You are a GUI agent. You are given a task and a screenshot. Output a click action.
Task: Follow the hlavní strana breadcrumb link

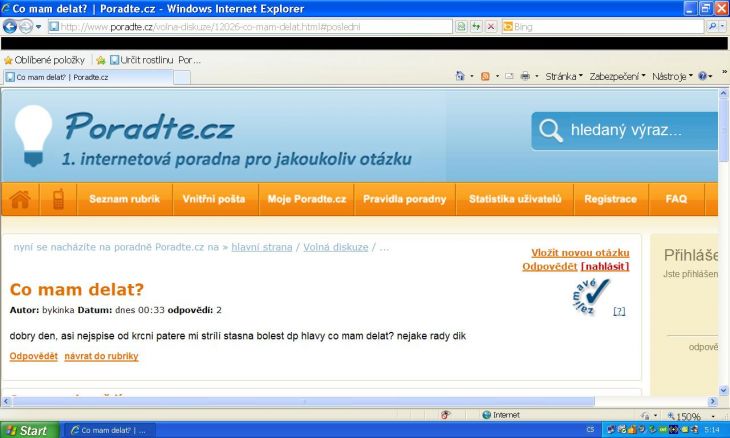[x=262, y=247]
